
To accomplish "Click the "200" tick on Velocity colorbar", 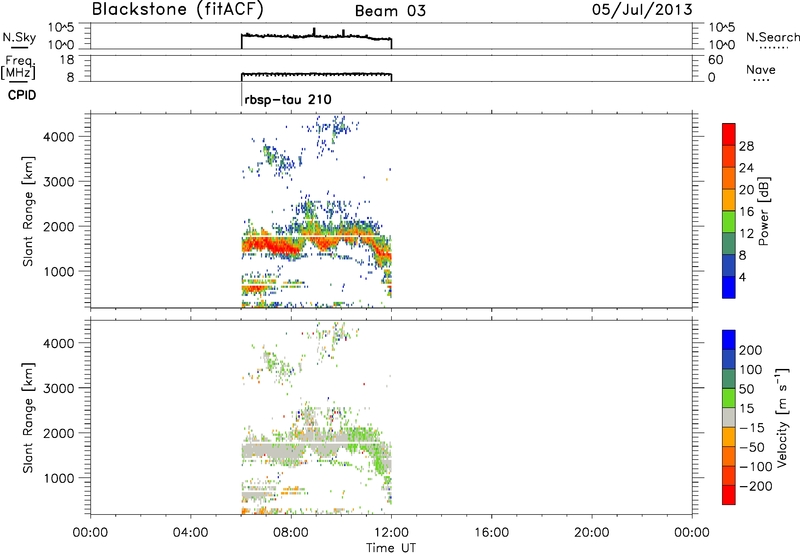I will point(751,350).
